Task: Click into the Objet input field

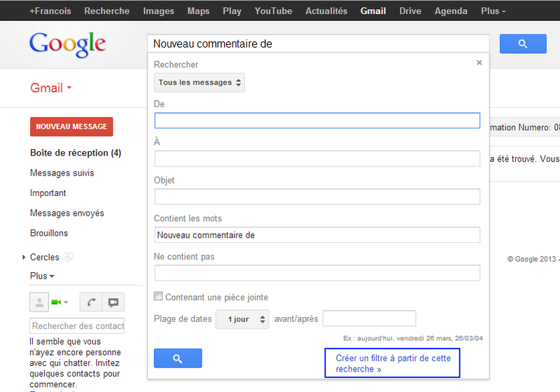Action: point(317,197)
